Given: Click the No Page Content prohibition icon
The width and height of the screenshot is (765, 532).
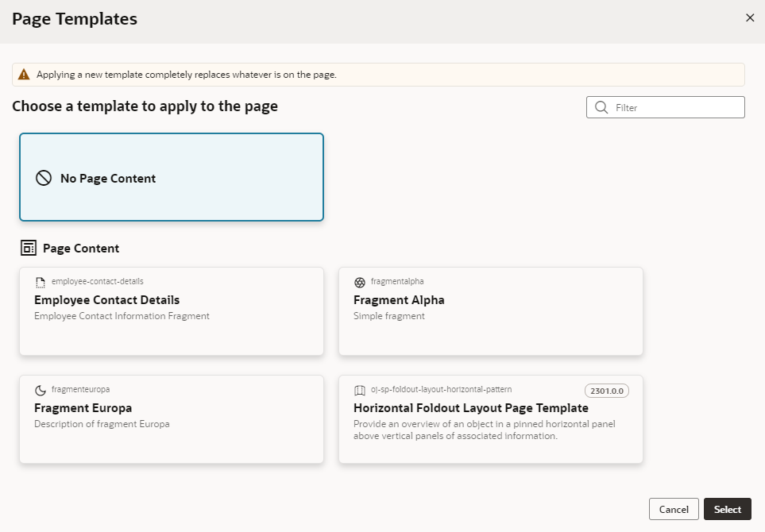Looking at the screenshot, I should pos(44,178).
